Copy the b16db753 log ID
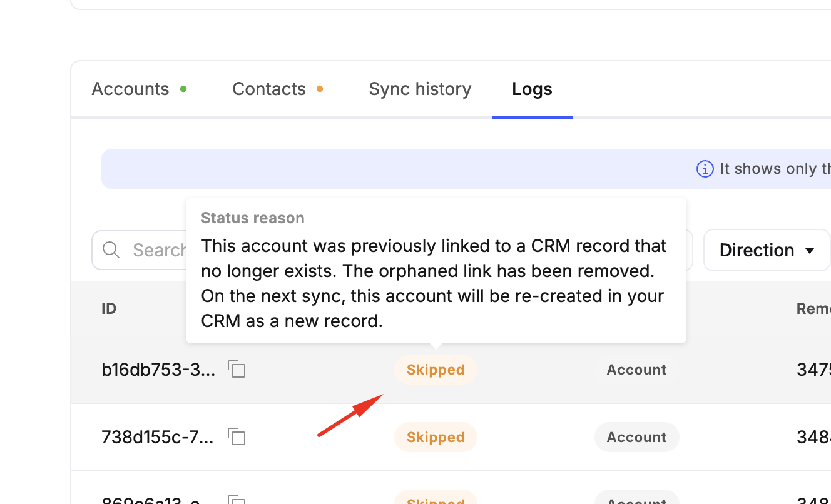The height and width of the screenshot is (504, 831). [x=237, y=370]
